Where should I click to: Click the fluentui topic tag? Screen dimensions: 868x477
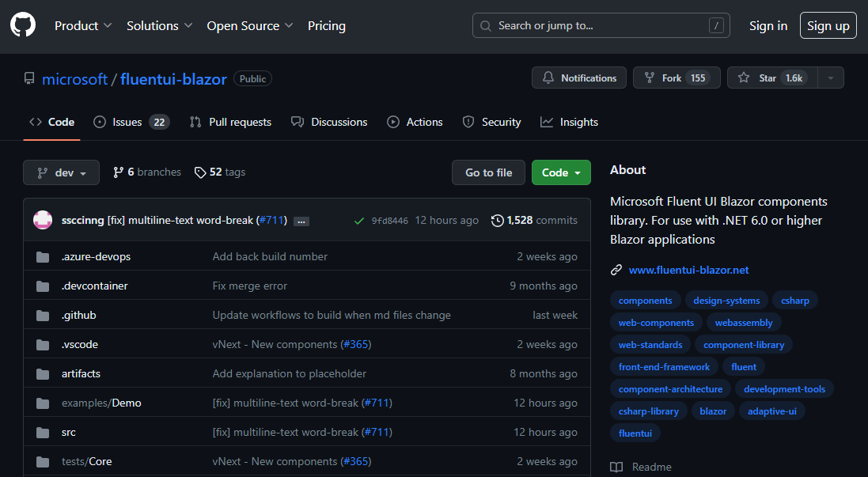pos(635,433)
